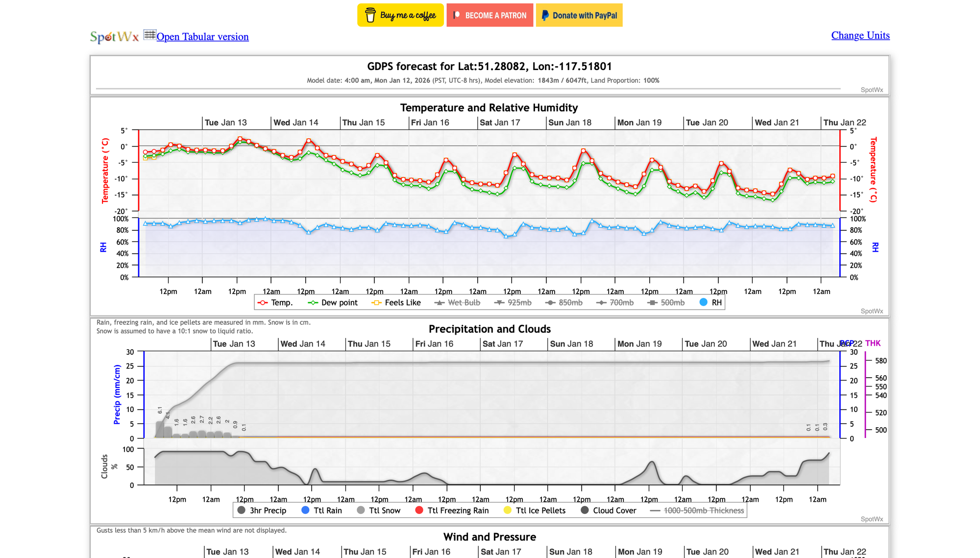This screenshot has width=980, height=558.
Task: Toggle the Feels Like legend entry
Action: (402, 303)
